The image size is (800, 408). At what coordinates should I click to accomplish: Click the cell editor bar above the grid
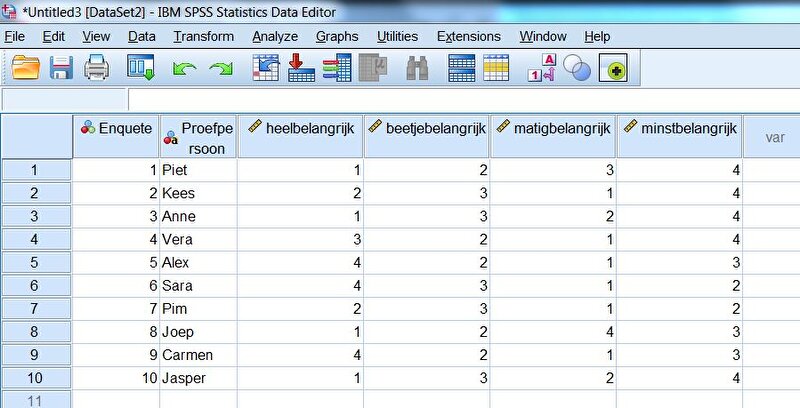pos(460,100)
